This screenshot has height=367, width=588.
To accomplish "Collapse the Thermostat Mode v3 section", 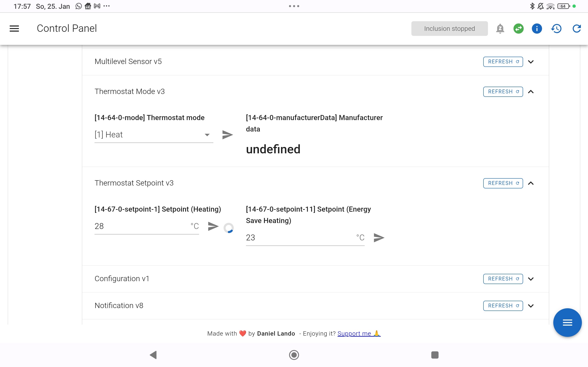I will click(531, 92).
